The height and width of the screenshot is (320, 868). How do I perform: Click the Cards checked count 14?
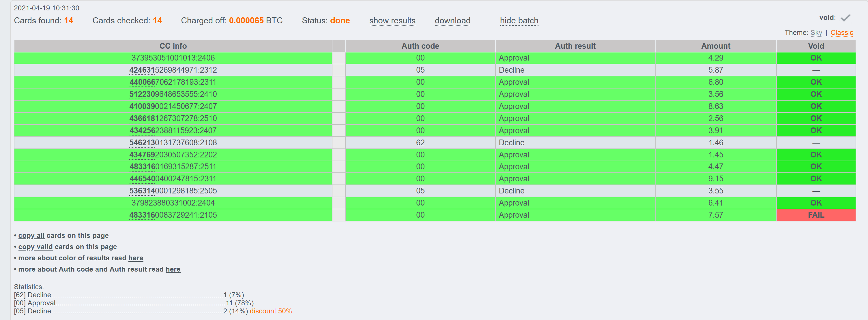coord(157,20)
